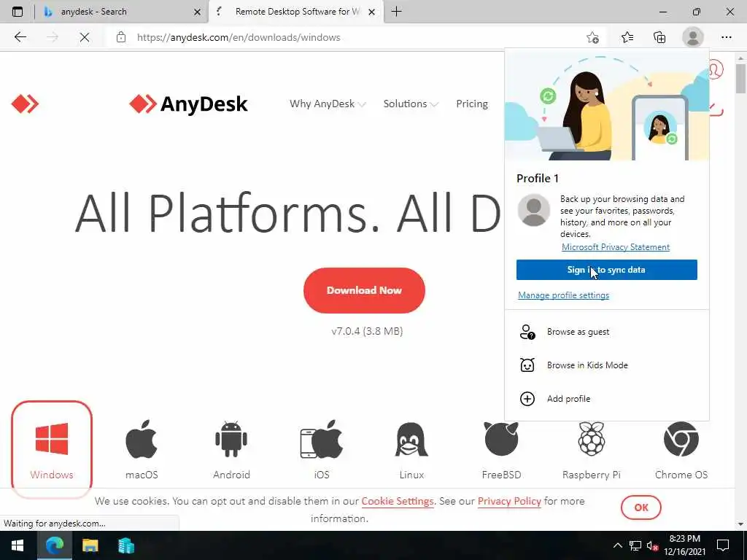This screenshot has width=747, height=560.
Task: Add this page to favorites star icon
Action: 592,37
